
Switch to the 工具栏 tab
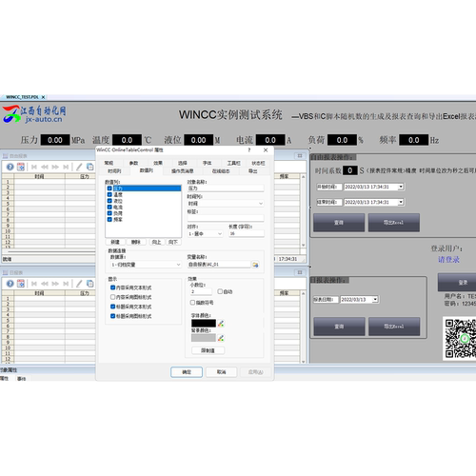point(233,163)
